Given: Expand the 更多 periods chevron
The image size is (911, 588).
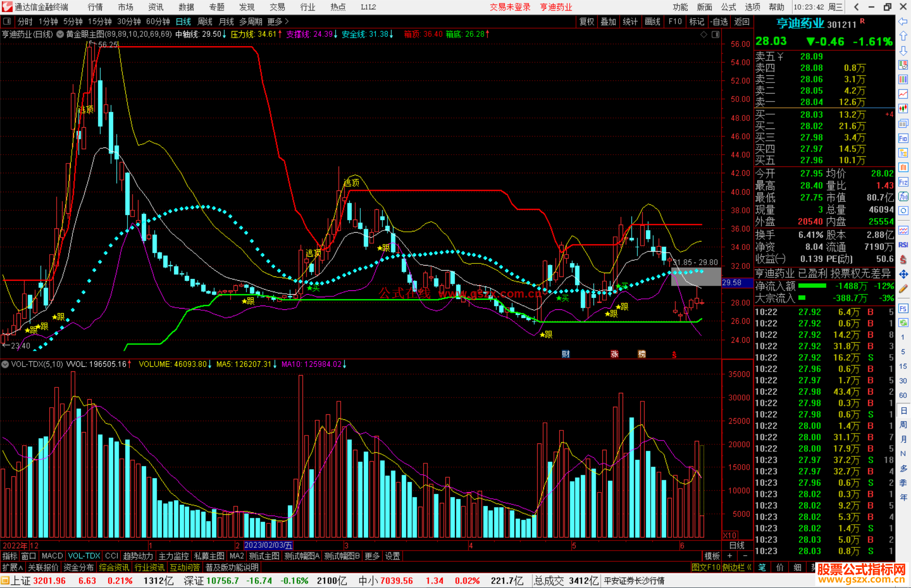Looking at the screenshot, I should 286,21.
